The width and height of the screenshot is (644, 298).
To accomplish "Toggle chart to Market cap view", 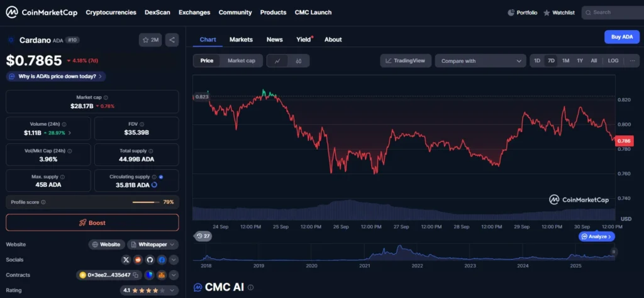I will (241, 61).
